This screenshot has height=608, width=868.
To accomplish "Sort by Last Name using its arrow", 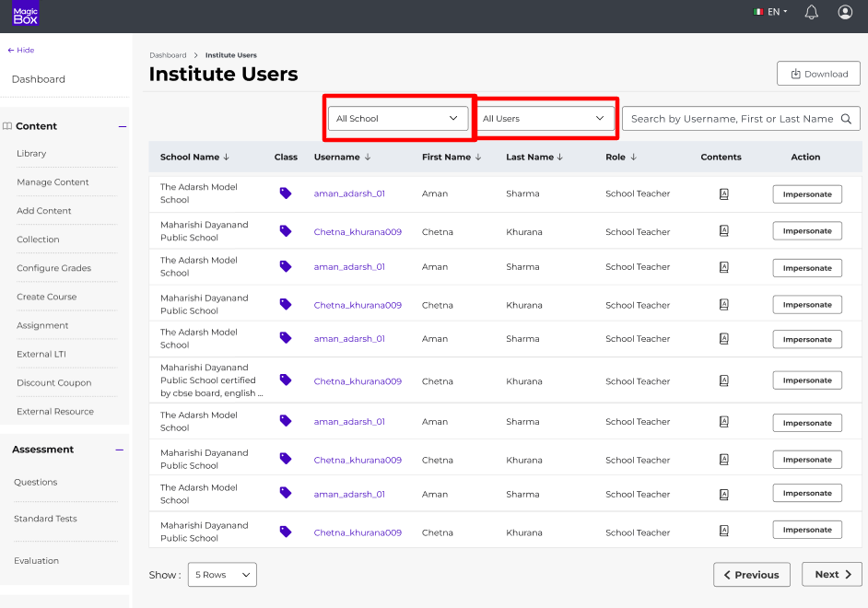I will (x=560, y=158).
